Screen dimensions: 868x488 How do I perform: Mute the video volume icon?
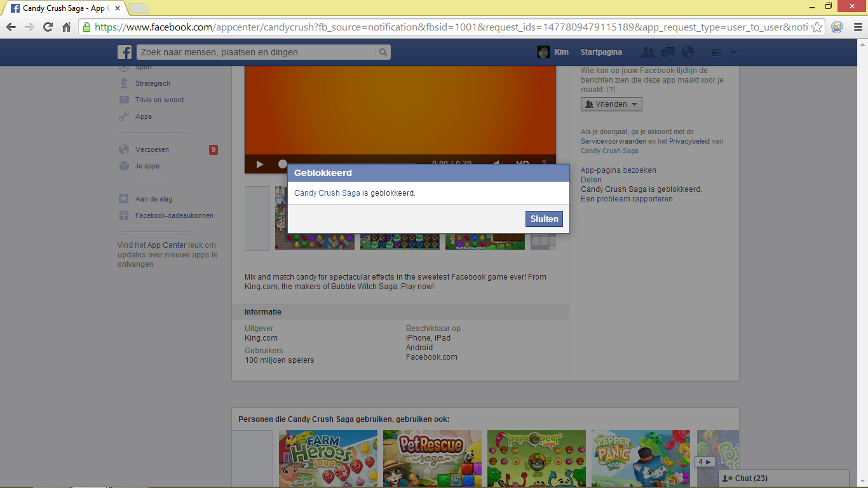[499, 164]
